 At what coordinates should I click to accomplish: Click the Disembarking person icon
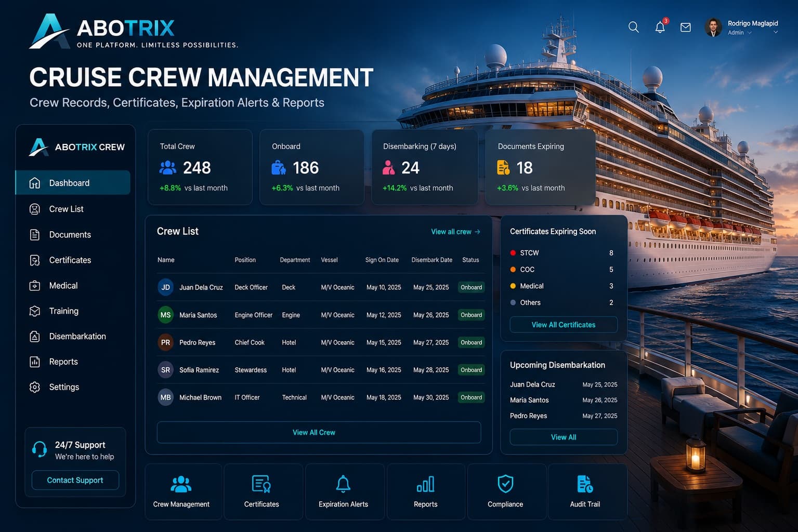point(388,167)
